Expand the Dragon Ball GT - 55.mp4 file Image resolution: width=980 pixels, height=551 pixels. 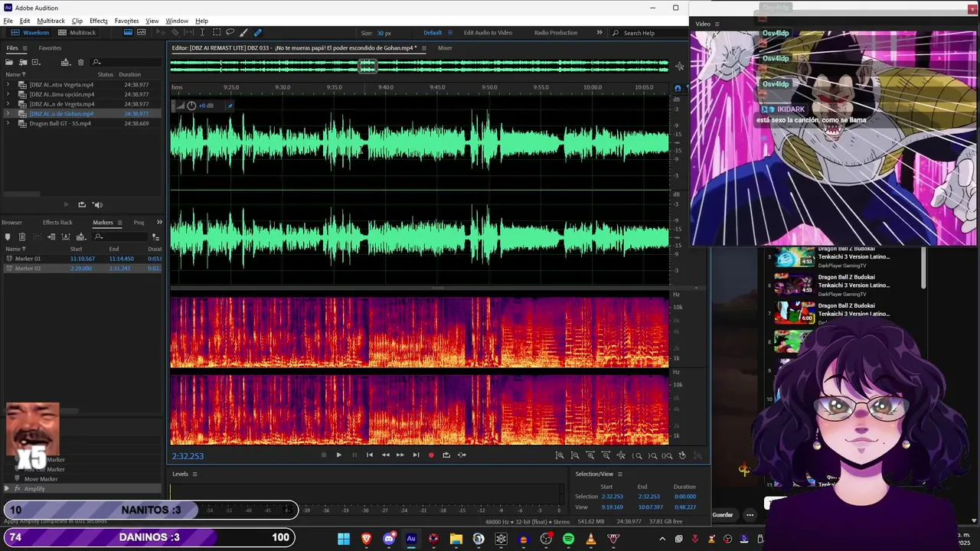pos(8,123)
